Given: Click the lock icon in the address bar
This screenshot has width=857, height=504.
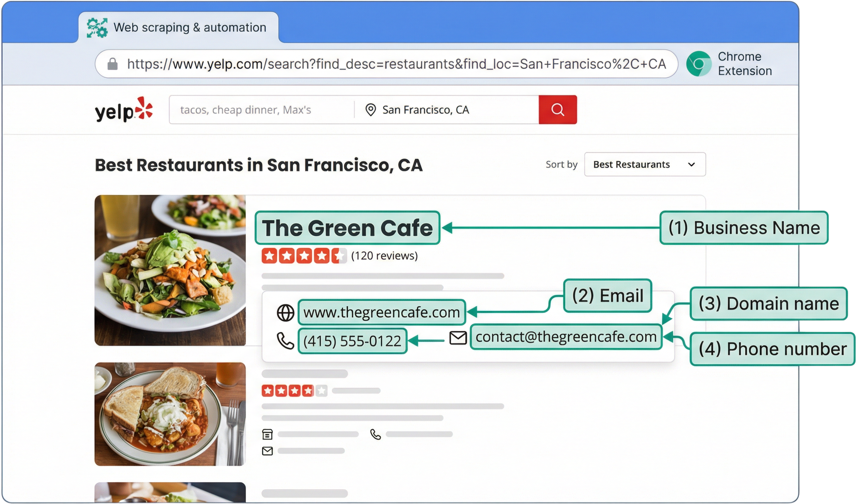Looking at the screenshot, I should pos(113,64).
